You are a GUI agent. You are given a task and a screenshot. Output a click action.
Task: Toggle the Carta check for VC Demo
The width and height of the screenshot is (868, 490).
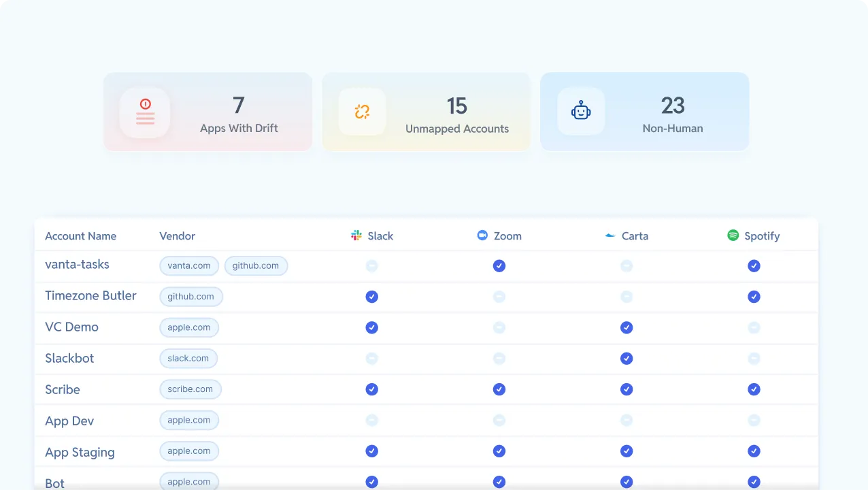coord(627,327)
